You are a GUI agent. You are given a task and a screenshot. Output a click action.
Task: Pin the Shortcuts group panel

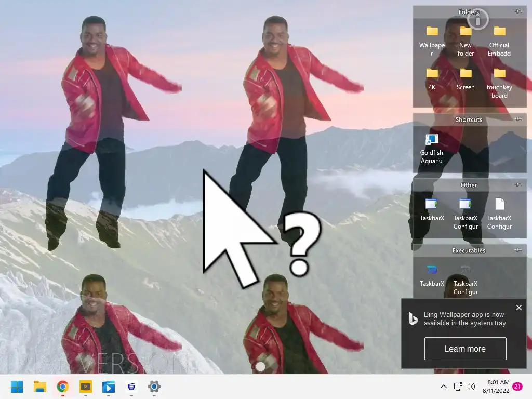pos(518,119)
